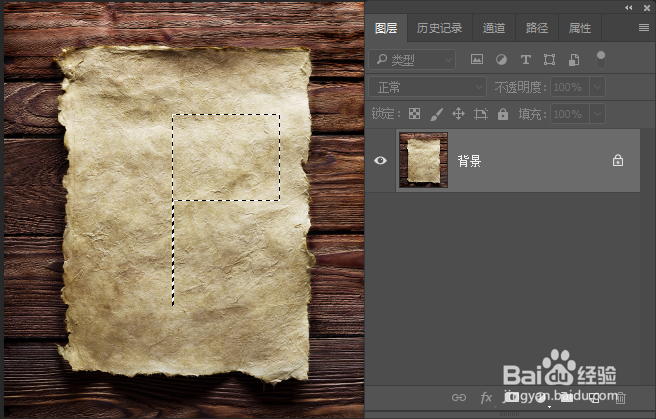The height and width of the screenshot is (419, 656).
Task: Select the 背景 layer thumbnail
Action: pos(423,160)
